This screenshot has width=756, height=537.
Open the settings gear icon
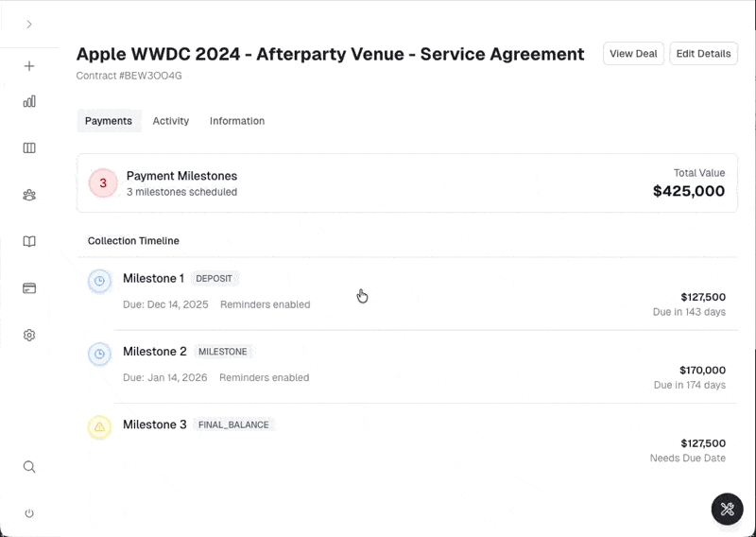click(29, 335)
